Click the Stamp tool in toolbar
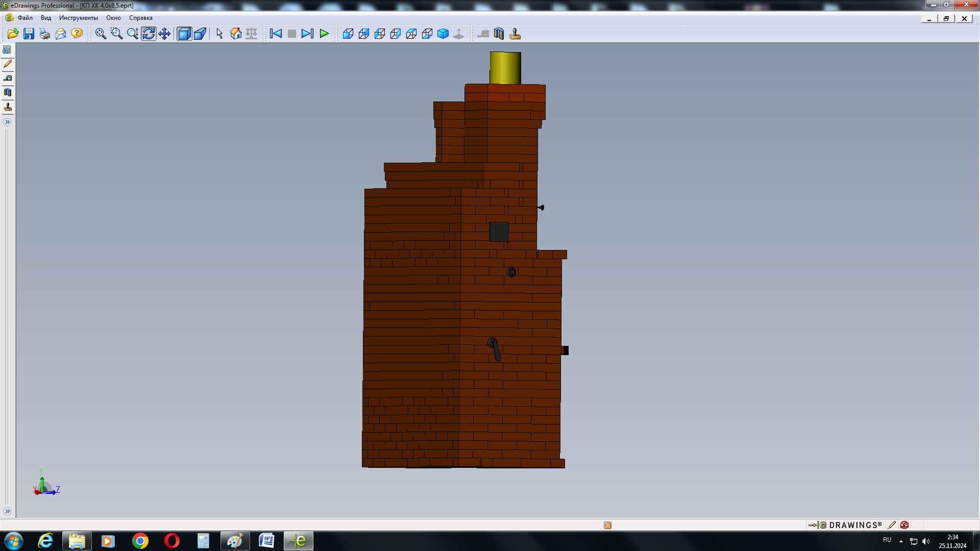Image resolution: width=980 pixels, height=551 pixels. pyautogui.click(x=515, y=34)
